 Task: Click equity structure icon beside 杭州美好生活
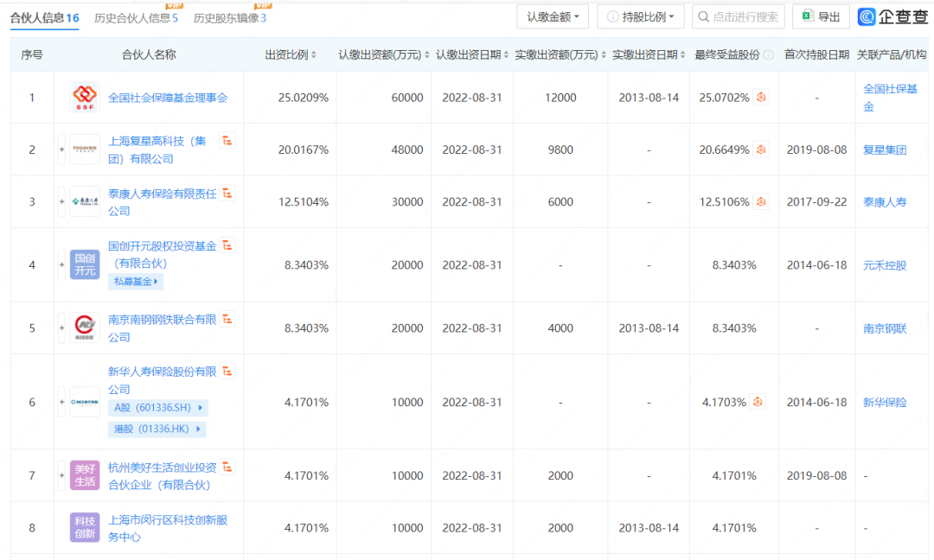point(227,468)
